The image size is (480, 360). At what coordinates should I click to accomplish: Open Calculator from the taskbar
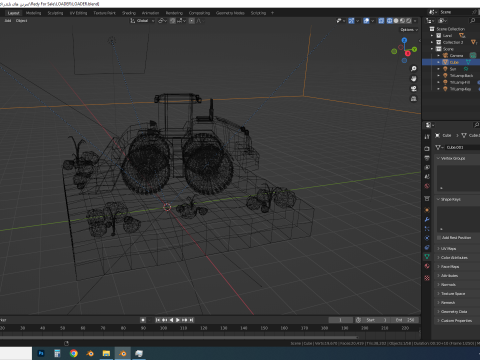[x=57, y=353]
